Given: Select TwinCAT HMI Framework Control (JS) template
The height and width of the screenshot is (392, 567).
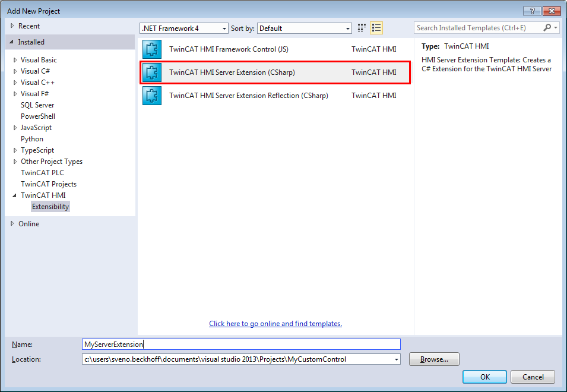Looking at the screenshot, I should (x=275, y=49).
